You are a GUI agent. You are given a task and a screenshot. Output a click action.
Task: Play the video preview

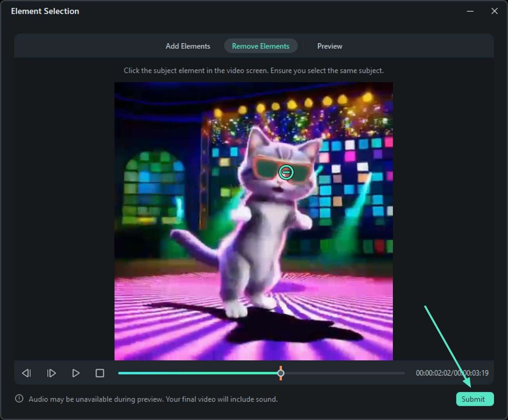(76, 373)
